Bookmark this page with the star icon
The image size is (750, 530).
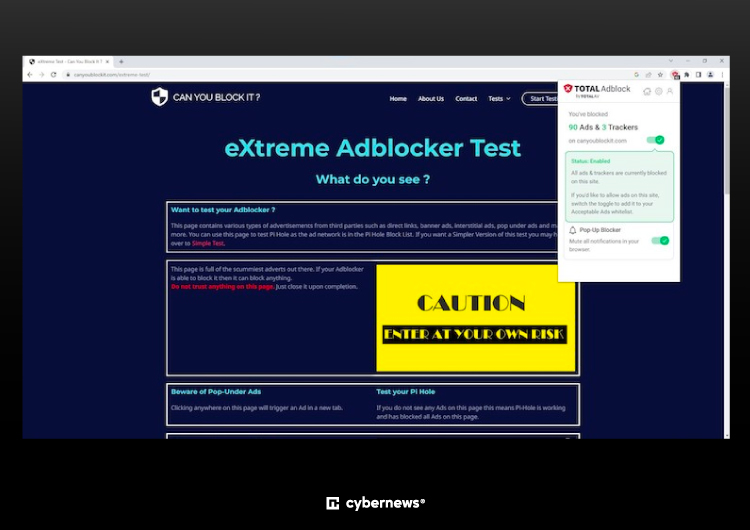(x=661, y=75)
